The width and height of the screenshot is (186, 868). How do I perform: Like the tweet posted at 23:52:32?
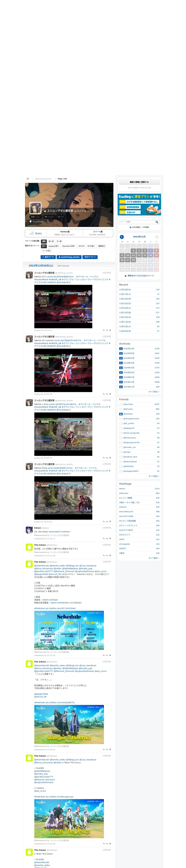110,458
